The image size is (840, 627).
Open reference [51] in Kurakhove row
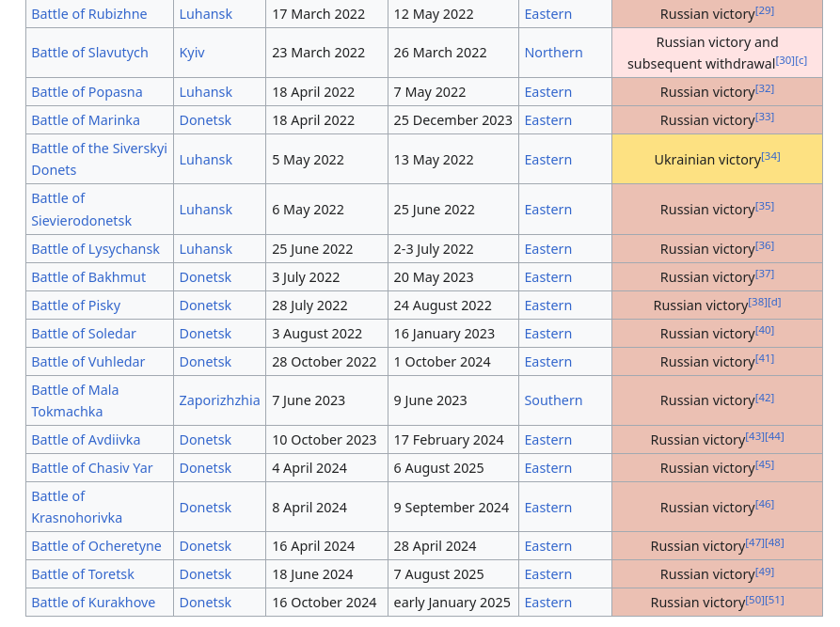775,599
